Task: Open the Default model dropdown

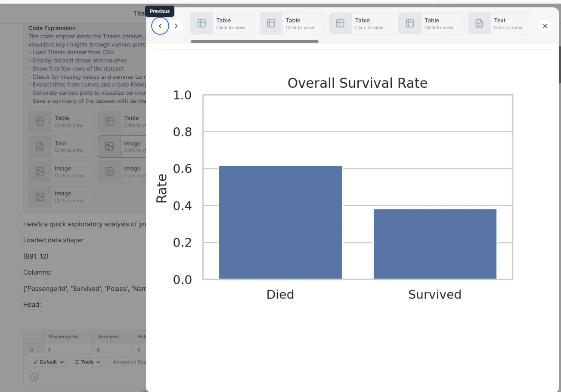Action: [x=48, y=362]
